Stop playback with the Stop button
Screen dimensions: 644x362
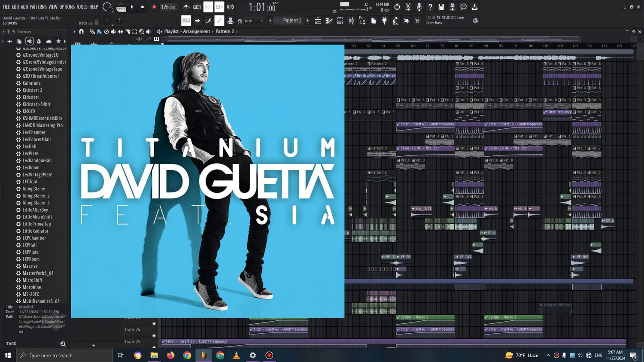[143, 7]
